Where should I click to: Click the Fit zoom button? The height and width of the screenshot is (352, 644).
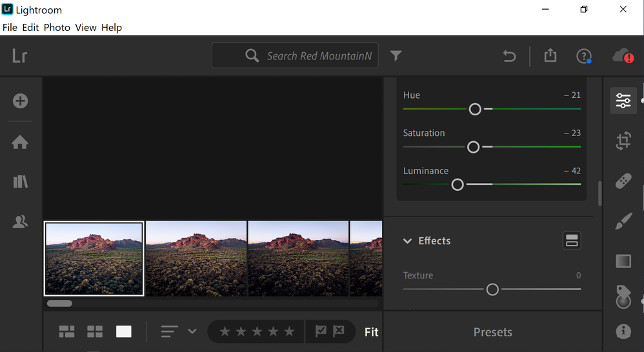371,332
